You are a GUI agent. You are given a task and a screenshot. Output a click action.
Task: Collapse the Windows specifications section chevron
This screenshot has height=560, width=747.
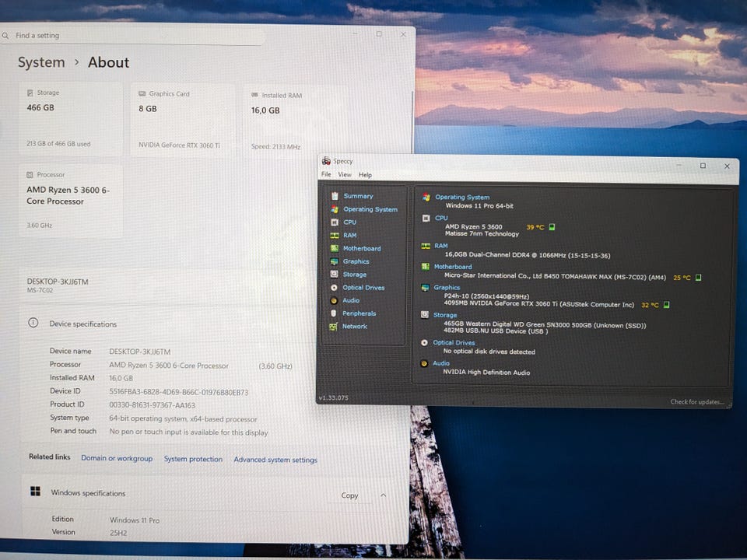pos(384,495)
